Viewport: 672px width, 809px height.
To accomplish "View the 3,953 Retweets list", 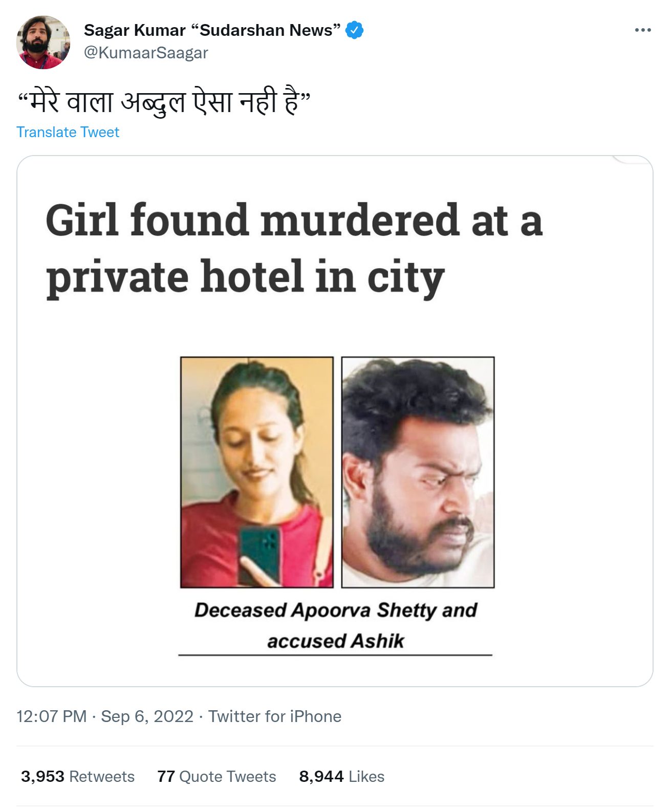I will [78, 776].
